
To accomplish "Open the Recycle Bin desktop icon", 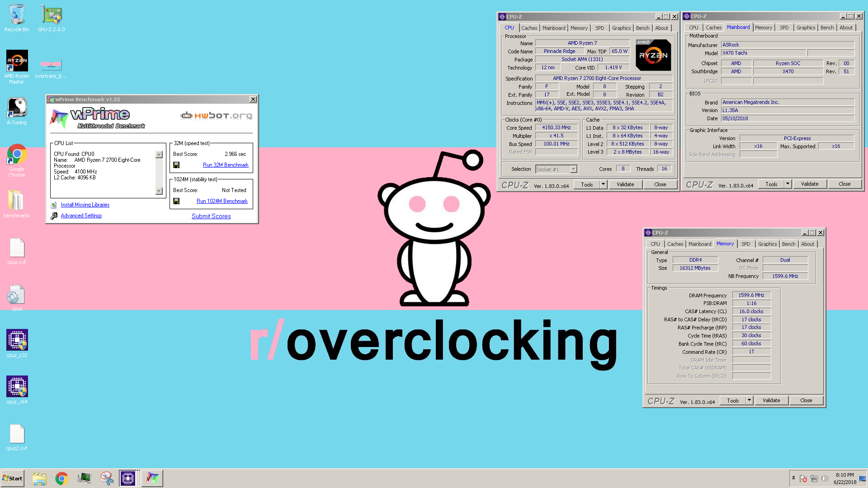I will click(x=17, y=18).
